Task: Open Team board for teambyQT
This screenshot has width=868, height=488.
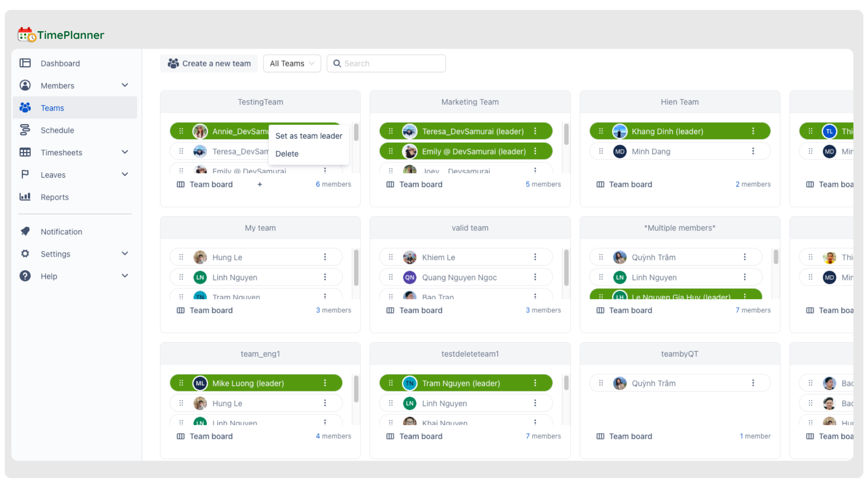Action: [624, 436]
